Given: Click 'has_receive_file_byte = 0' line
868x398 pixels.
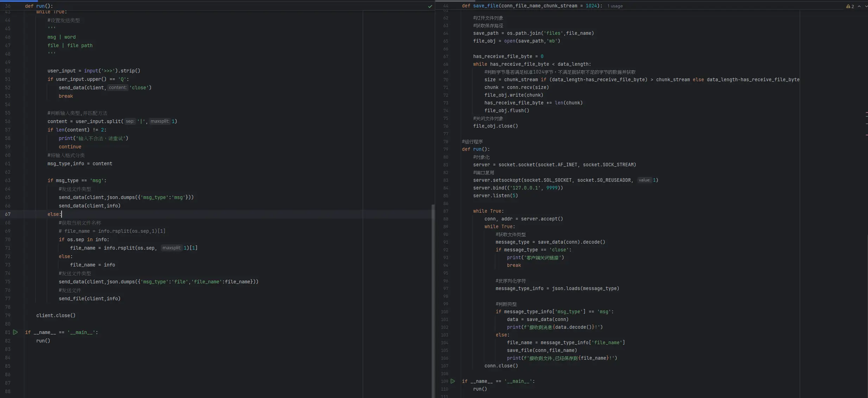Looking at the screenshot, I should [508, 56].
